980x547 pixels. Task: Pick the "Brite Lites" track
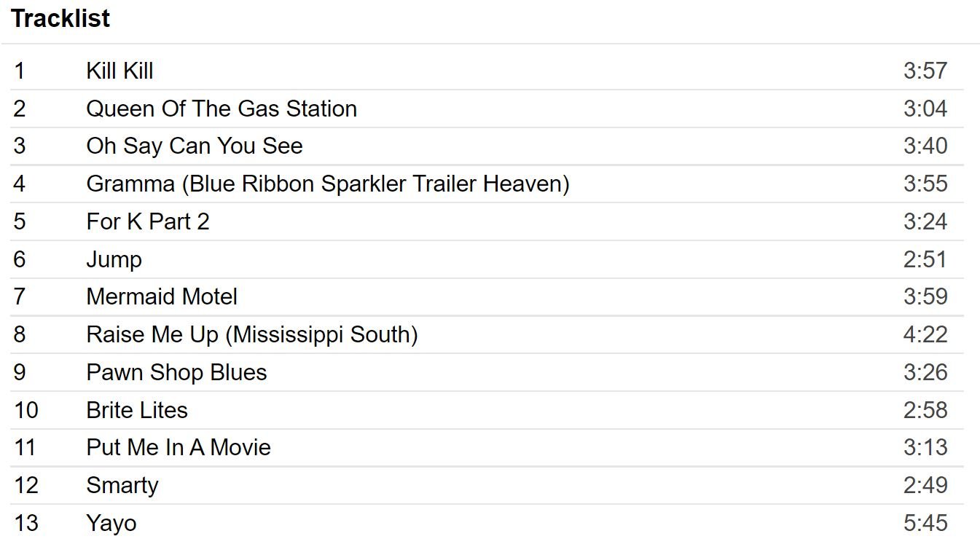137,410
